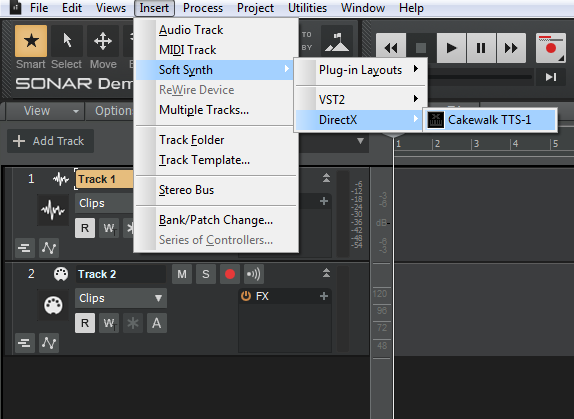The image size is (574, 419).
Task: Insert a MIDI Track
Action: pos(216,50)
